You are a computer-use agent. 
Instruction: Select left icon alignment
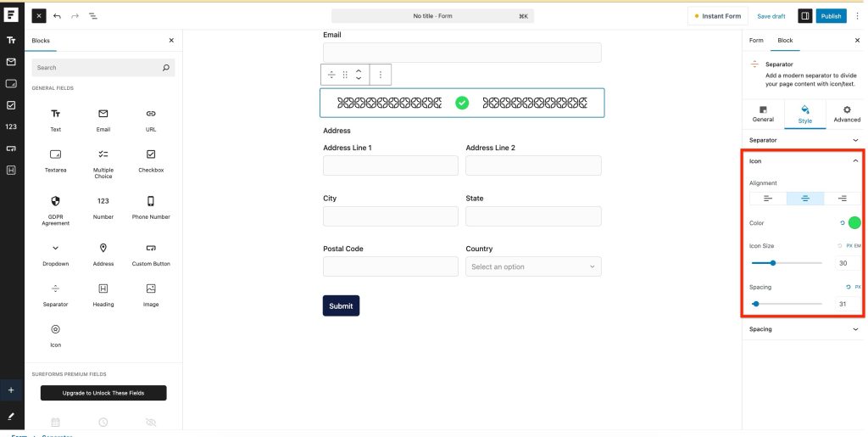(768, 198)
